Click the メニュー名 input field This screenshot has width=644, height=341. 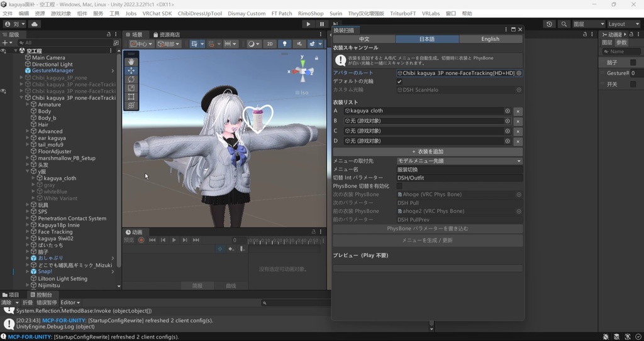pos(460,170)
